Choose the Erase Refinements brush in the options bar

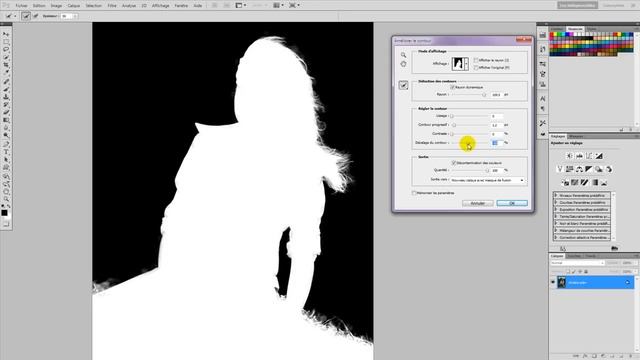tap(36, 16)
